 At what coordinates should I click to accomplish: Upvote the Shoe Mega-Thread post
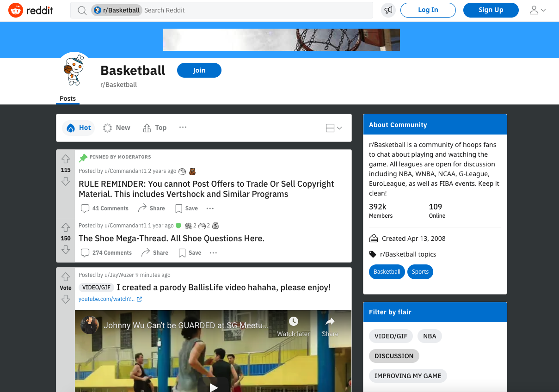coord(66,227)
